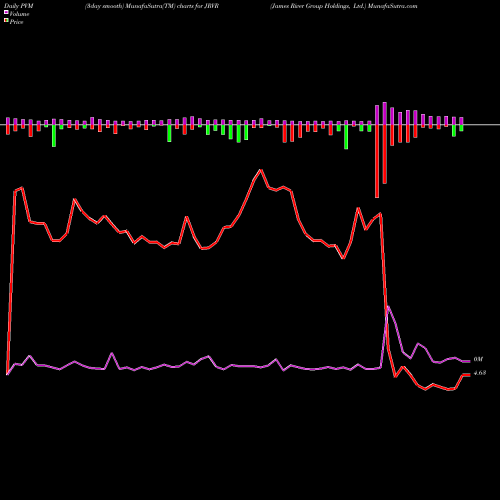Click the '4.68' price end label
The width and height of the screenshot is (500, 500).
pyautogui.click(x=480, y=373)
